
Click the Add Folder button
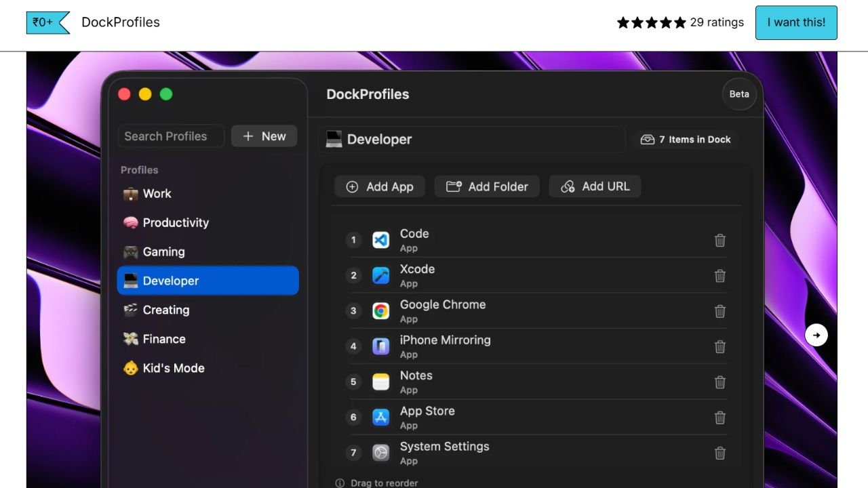click(x=487, y=186)
